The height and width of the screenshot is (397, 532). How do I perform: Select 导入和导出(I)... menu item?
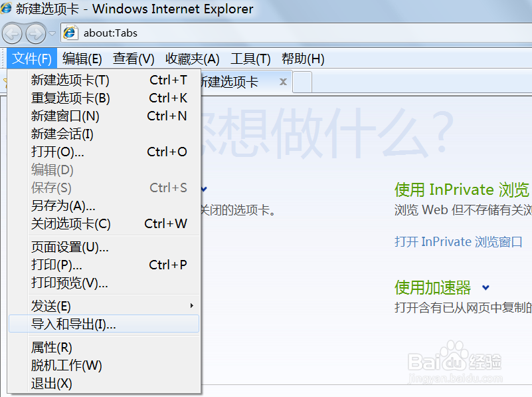(x=104, y=324)
